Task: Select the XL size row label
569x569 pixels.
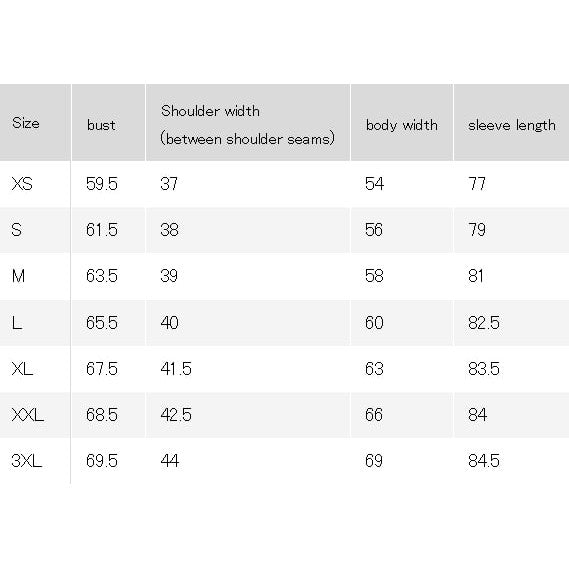Action: pyautogui.click(x=22, y=369)
